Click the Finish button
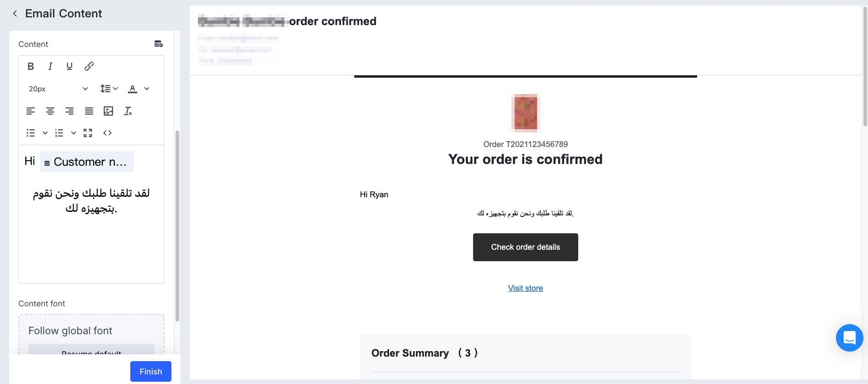Image resolution: width=868 pixels, height=384 pixels. pyautogui.click(x=150, y=371)
